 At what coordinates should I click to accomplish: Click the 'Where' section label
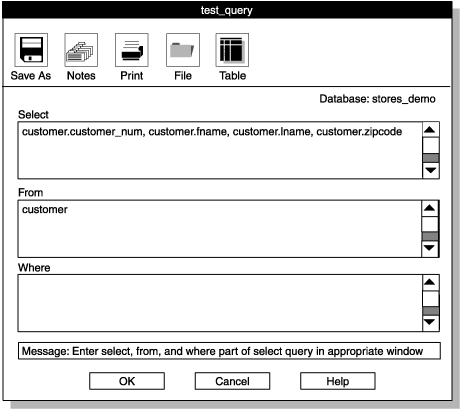(34, 268)
